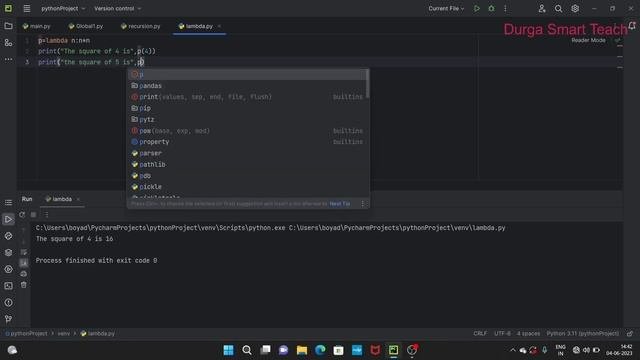
Task: Open more run actions menu
Action: [x=505, y=8]
